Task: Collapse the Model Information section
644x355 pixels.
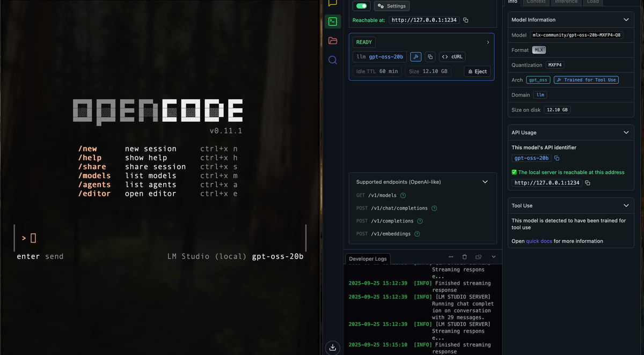Action: coord(626,19)
